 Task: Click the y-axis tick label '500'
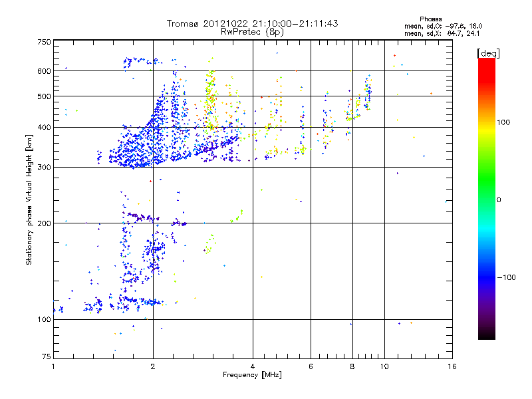[x=44, y=96]
